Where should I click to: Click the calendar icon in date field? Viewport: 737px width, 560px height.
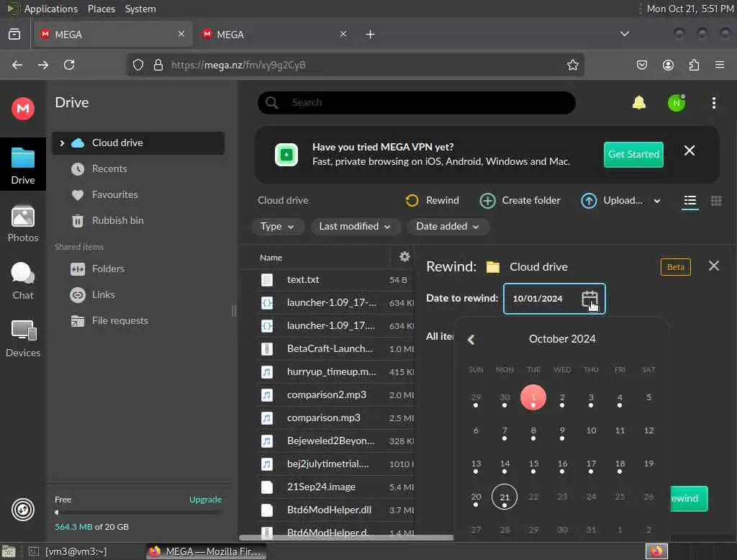(x=589, y=299)
